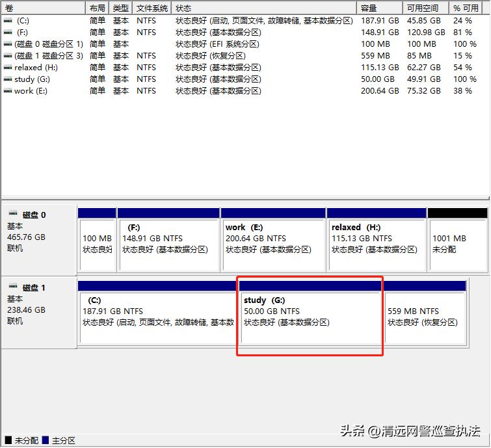The height and width of the screenshot is (448, 491).
Task: Select the (C:) 187.91 GB partition block
Action: click(x=157, y=313)
